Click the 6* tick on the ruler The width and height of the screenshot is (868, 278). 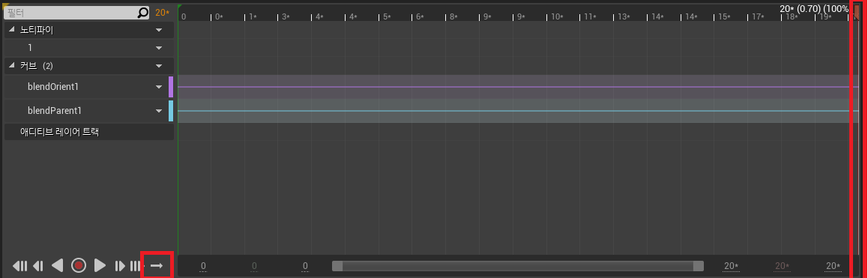pyautogui.click(x=421, y=16)
